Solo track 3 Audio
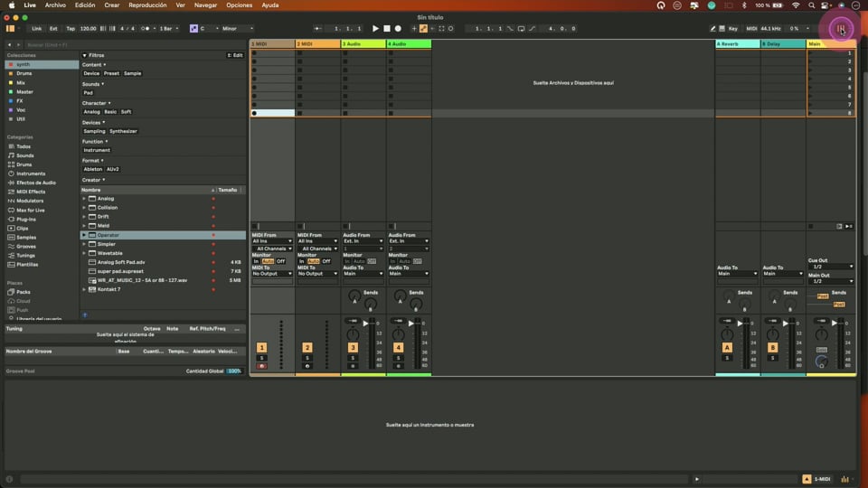Image resolution: width=868 pixels, height=488 pixels. (x=353, y=358)
